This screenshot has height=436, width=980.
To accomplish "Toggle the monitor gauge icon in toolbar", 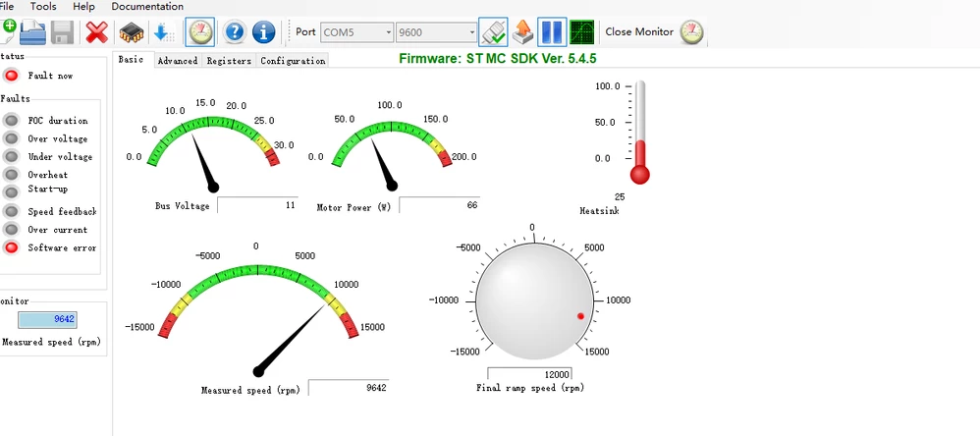I will tap(200, 31).
